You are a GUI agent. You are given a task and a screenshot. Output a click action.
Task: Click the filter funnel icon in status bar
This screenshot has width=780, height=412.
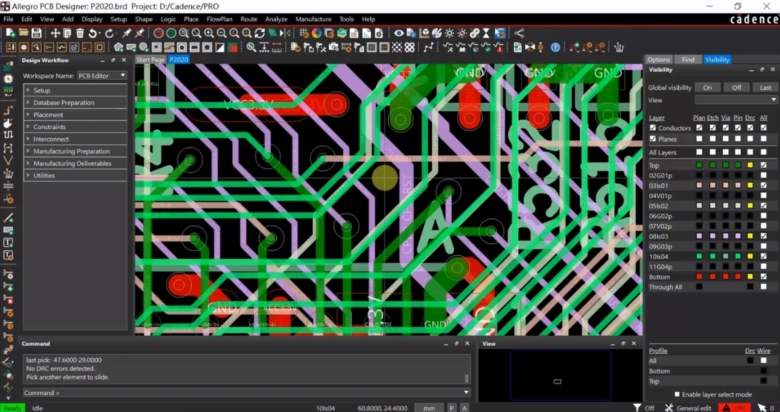637,408
